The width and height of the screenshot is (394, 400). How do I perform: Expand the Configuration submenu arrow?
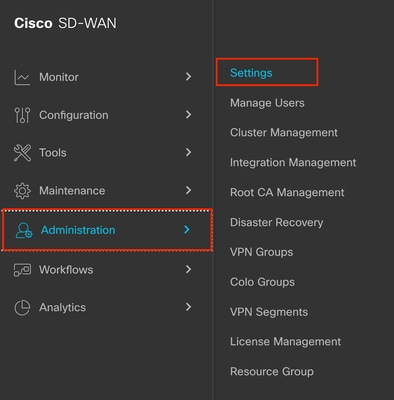[188, 115]
